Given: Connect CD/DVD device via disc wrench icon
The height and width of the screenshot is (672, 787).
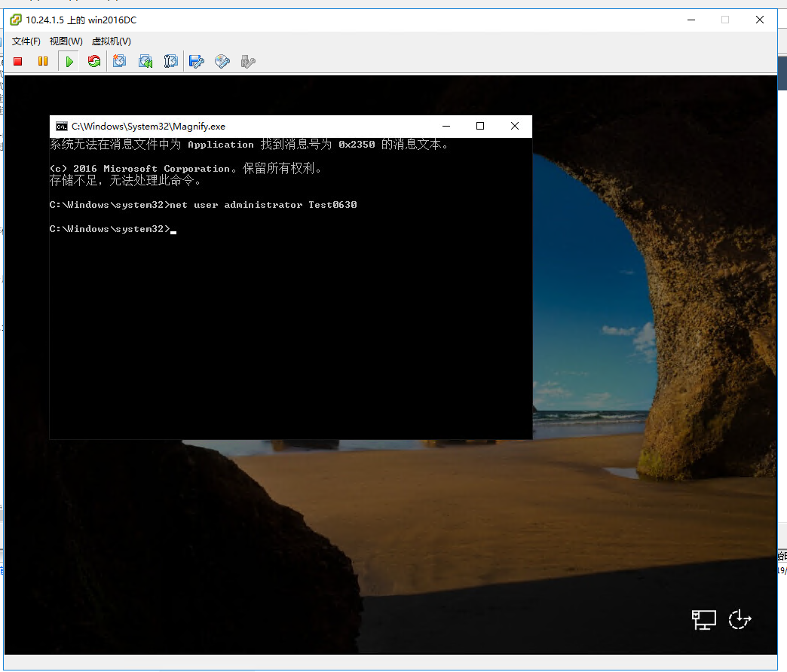Looking at the screenshot, I should pos(222,61).
